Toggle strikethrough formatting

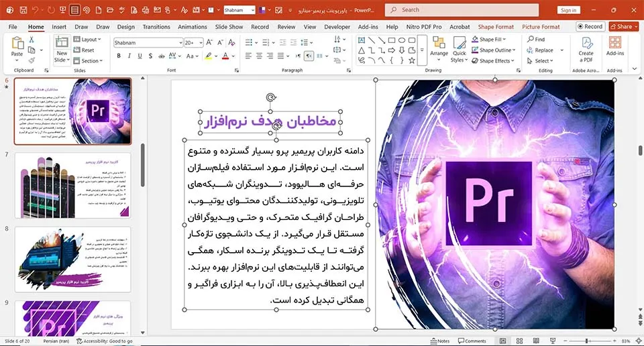coord(162,56)
